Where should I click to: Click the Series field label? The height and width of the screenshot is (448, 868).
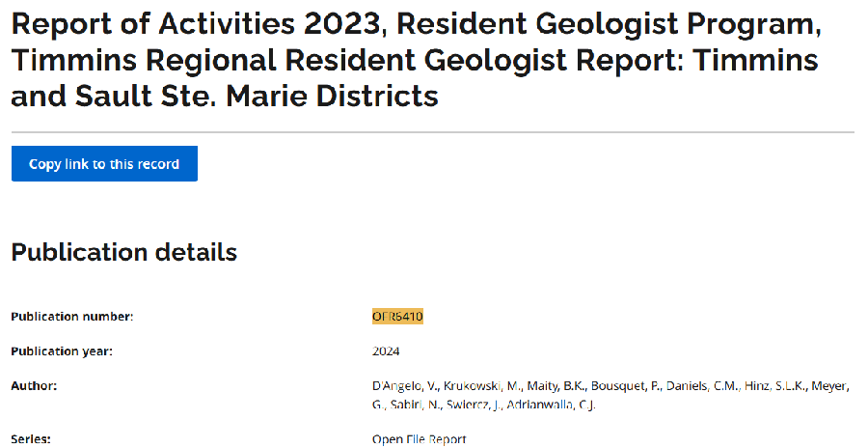pos(31,439)
